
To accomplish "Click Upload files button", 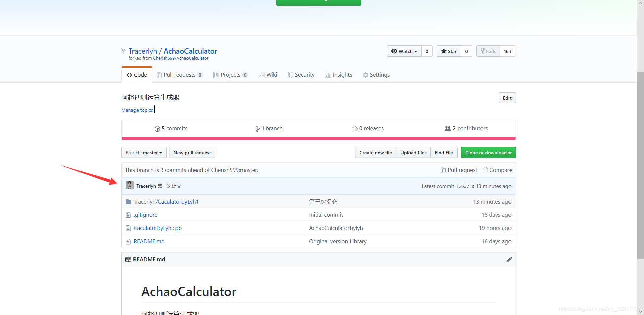I will click(413, 153).
